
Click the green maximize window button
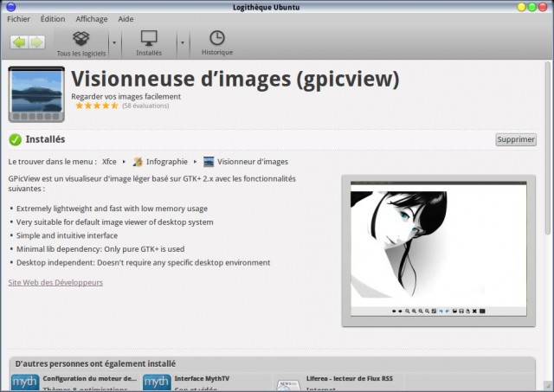[532, 7]
